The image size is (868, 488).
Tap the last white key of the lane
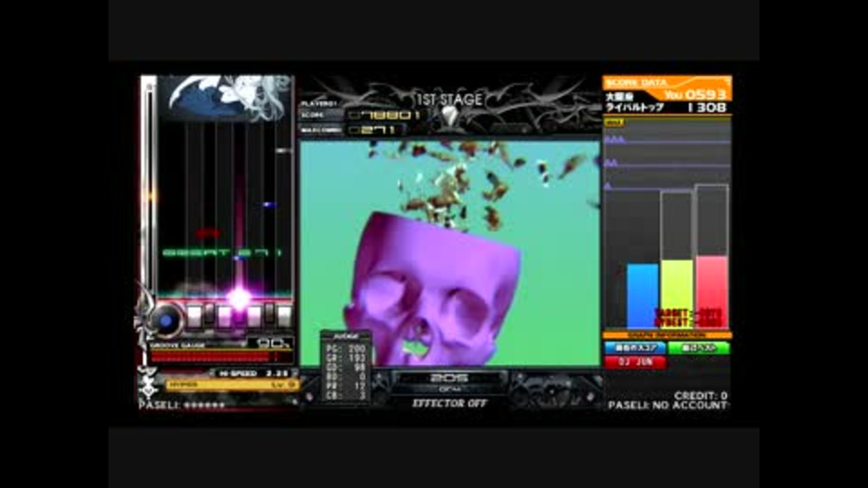[284, 316]
